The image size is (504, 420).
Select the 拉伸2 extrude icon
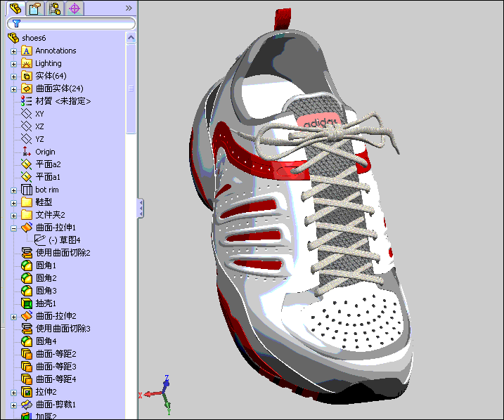(26, 392)
